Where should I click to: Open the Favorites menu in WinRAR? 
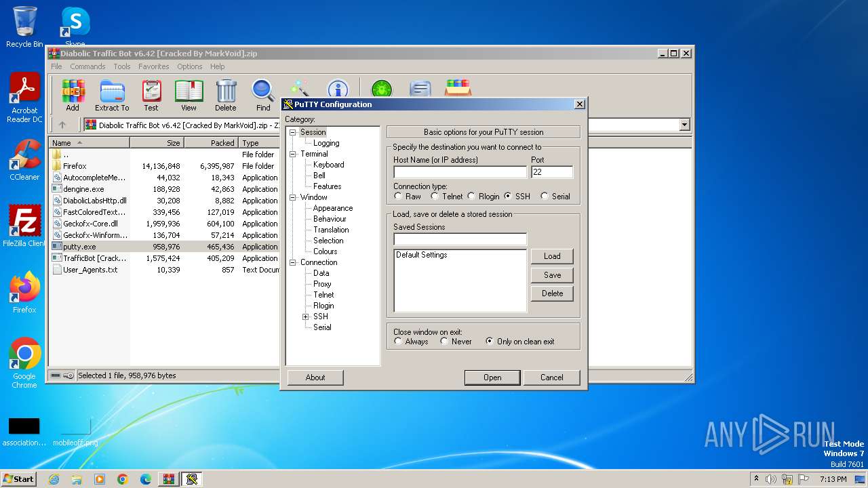click(154, 66)
